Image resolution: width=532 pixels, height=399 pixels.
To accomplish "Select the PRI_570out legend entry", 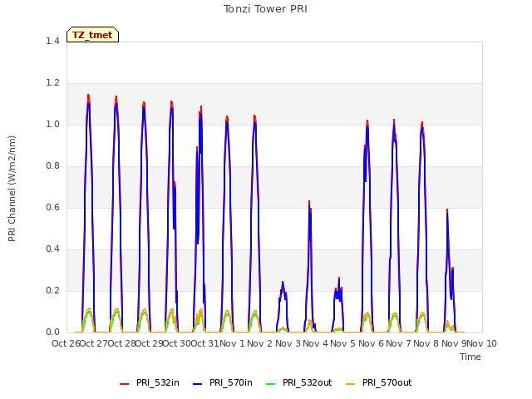I will pos(378,382).
